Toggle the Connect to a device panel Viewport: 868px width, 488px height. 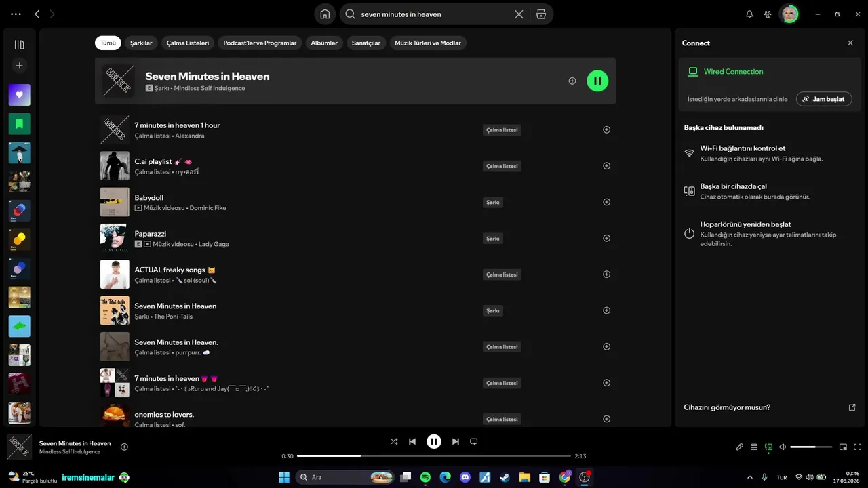768,447
